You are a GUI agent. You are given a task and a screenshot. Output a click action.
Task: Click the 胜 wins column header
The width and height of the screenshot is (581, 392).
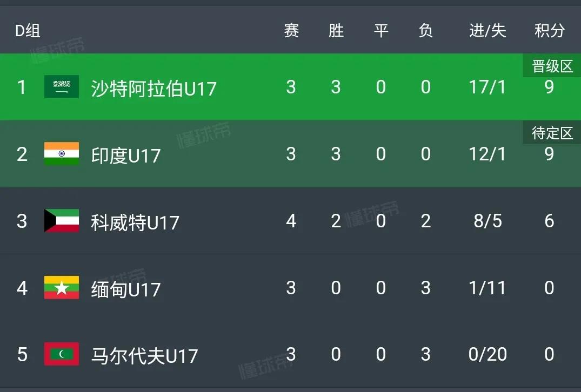click(336, 30)
